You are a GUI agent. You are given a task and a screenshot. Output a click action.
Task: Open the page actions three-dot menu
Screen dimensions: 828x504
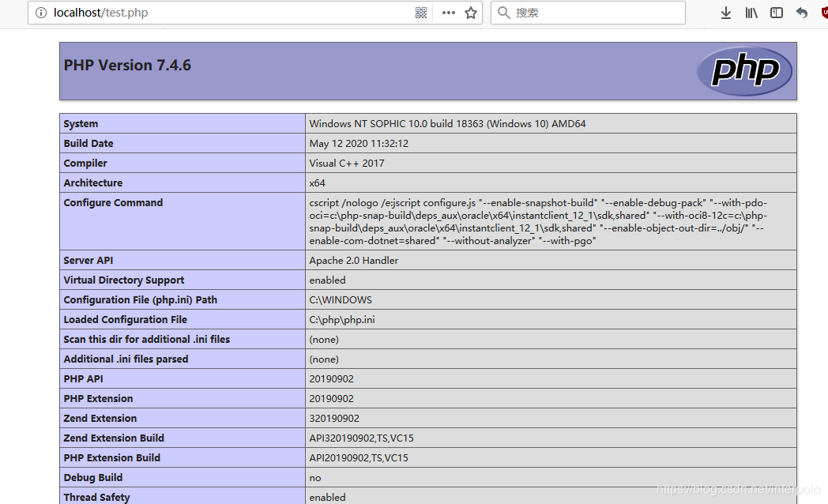tap(448, 13)
